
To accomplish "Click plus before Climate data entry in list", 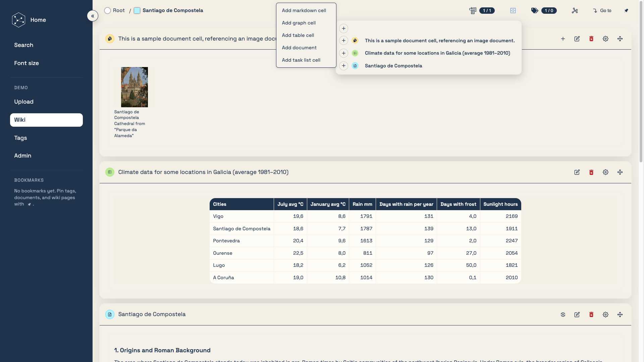I will 343,53.
